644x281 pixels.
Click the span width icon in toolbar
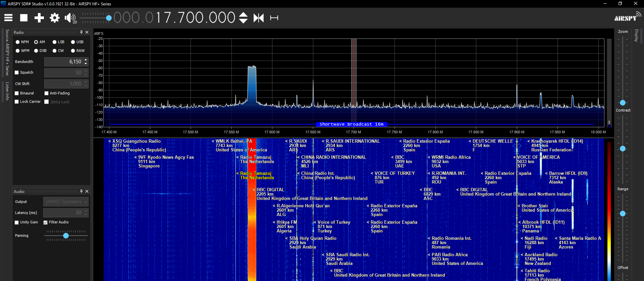(274, 18)
